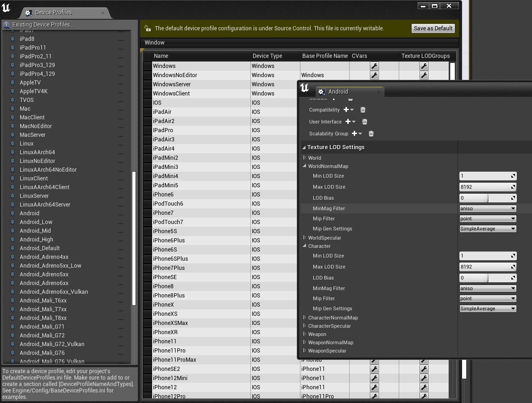This screenshot has width=532, height=403.
Task: Collapse the WorldNormalMap group
Action: pyautogui.click(x=304, y=166)
